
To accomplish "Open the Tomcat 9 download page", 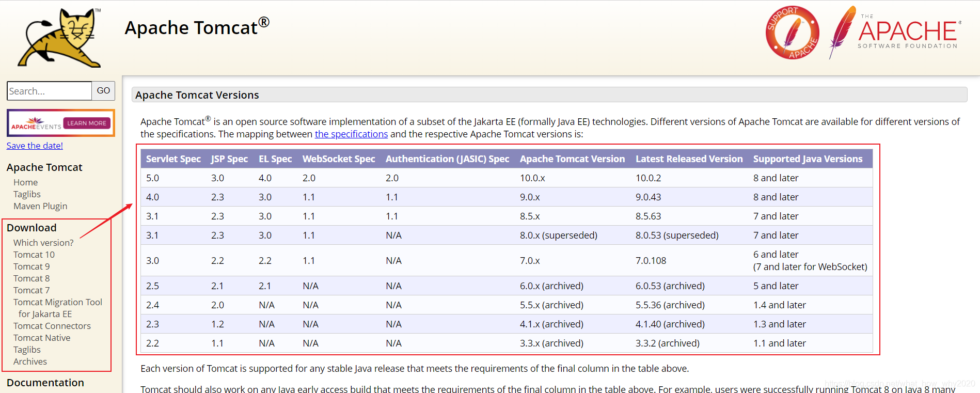I will pos(31,266).
